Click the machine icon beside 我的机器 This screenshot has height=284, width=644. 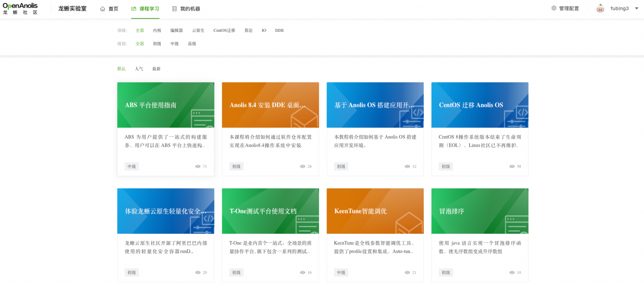[174, 8]
